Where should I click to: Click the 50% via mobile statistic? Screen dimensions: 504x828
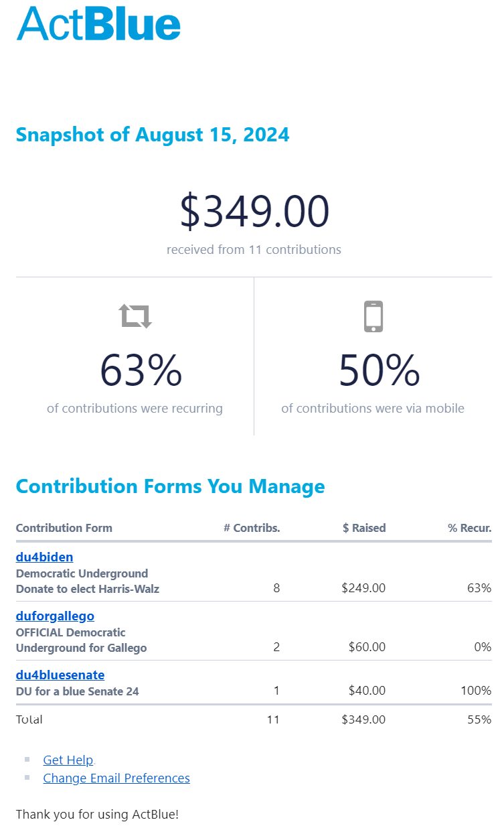(379, 370)
